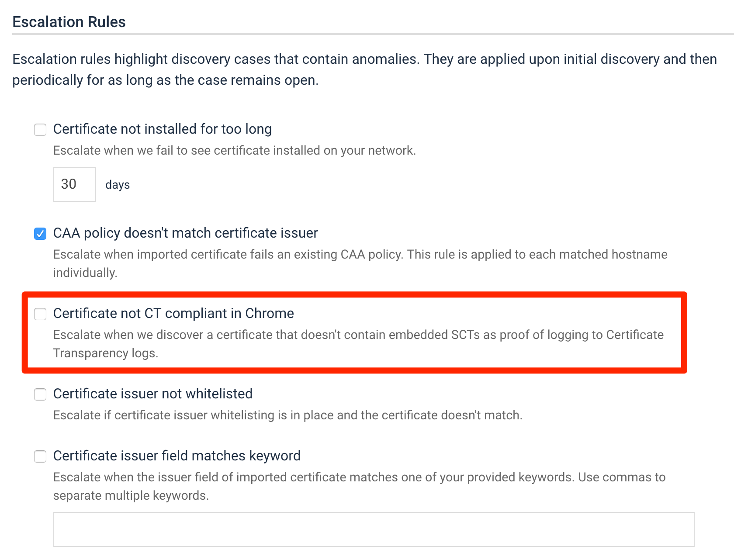Click the 'Escalation Rules' heading
The height and width of the screenshot is (560, 734).
69,22
